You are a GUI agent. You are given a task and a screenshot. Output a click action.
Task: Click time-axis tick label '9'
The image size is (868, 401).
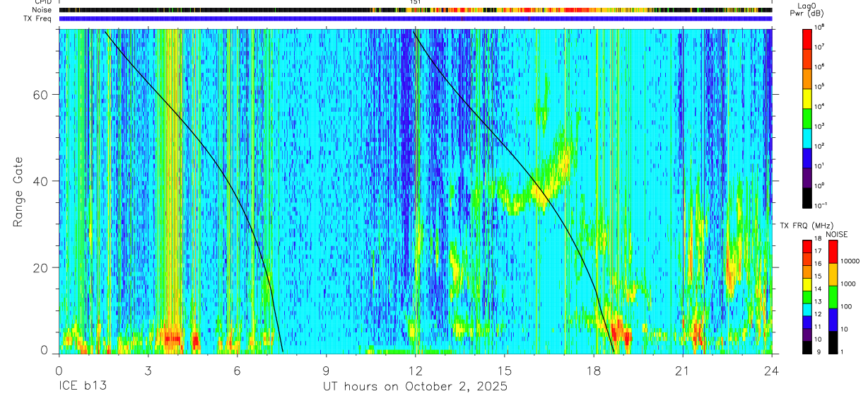(x=327, y=371)
